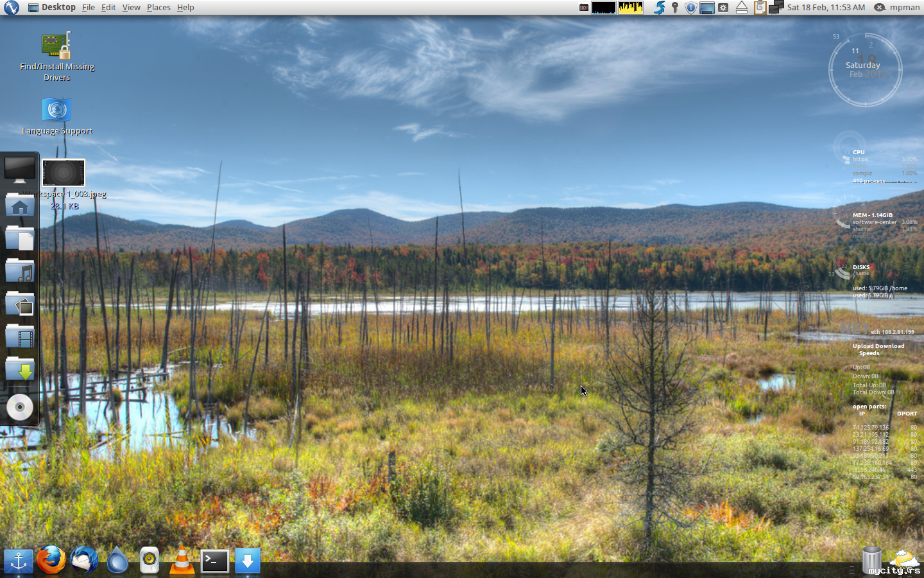Open the Computer monitor dock icon
This screenshot has height=578, width=924.
click(20, 170)
